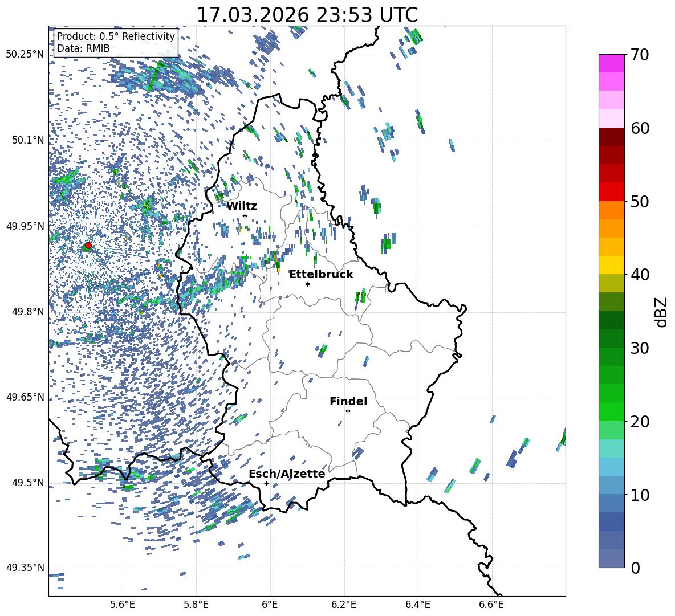Click the Findel city label

(x=348, y=401)
